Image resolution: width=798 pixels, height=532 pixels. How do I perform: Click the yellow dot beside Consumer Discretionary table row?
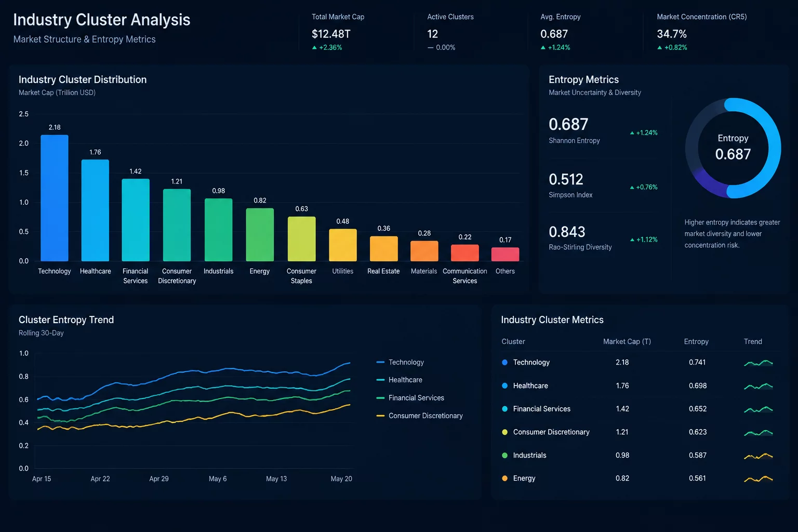point(504,432)
